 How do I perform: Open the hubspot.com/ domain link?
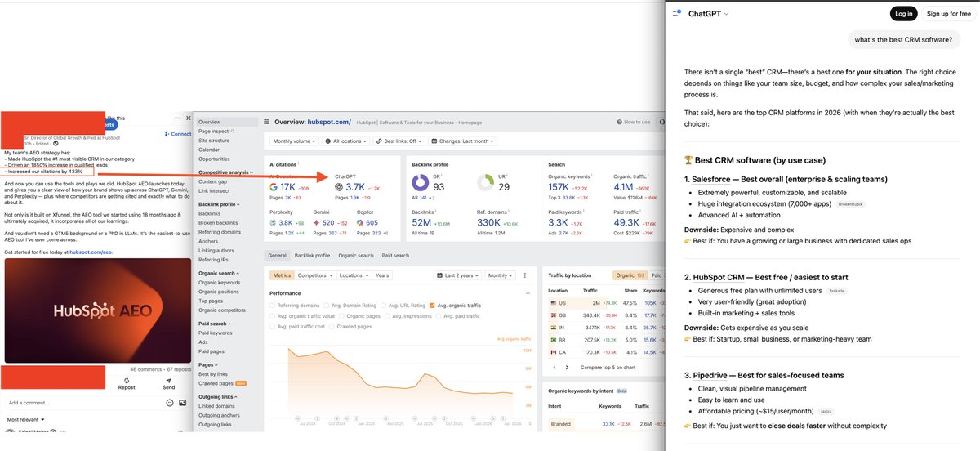(329, 122)
